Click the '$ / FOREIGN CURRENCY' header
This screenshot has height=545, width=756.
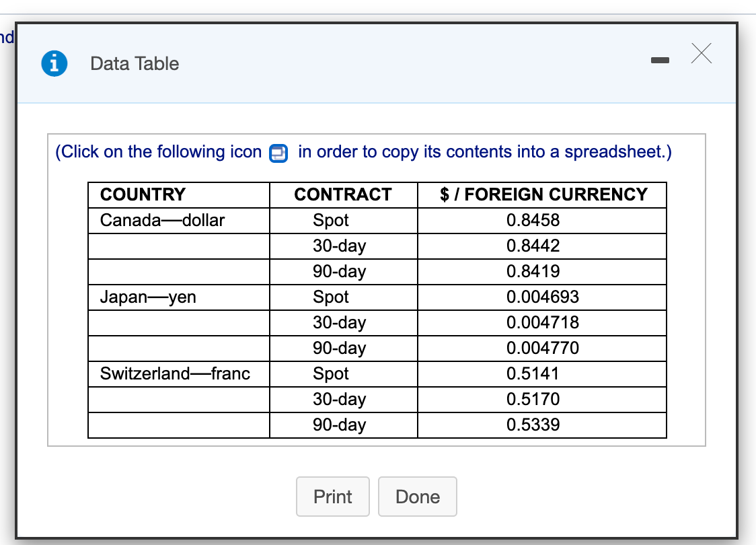pos(543,194)
